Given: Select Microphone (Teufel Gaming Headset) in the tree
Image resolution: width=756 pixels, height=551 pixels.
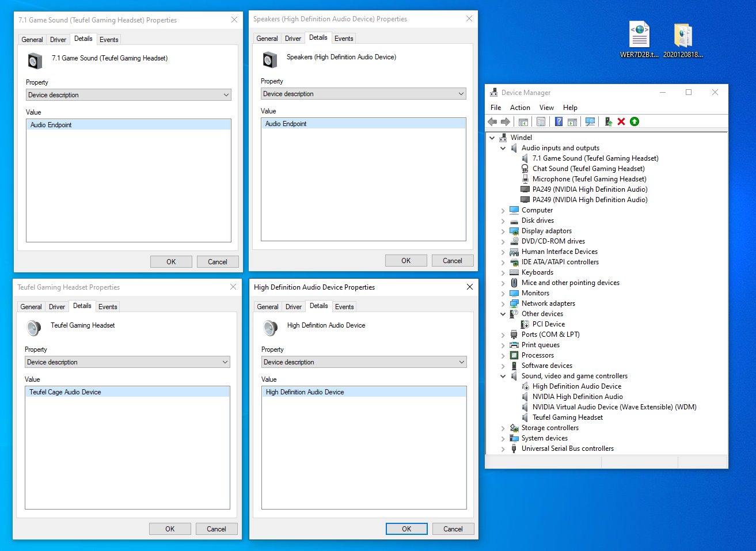Looking at the screenshot, I should 589,179.
